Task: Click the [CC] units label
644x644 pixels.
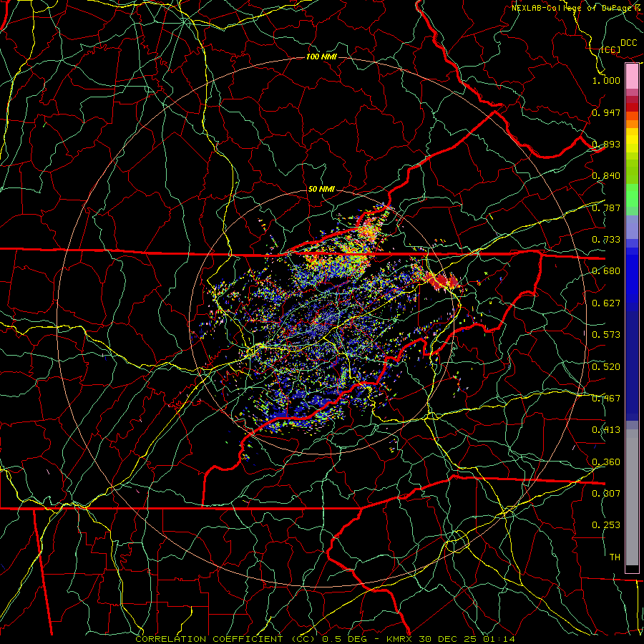Action: pos(610,50)
